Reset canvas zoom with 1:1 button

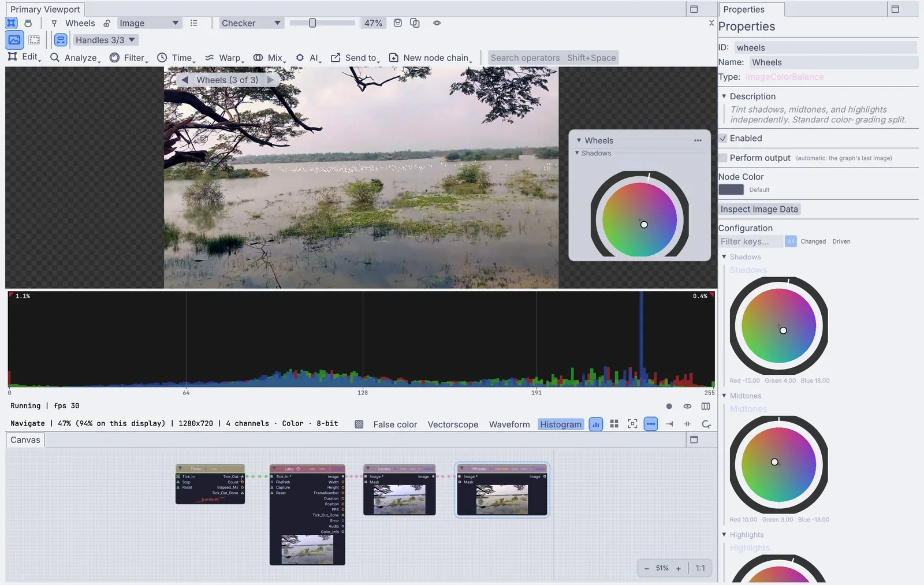701,568
